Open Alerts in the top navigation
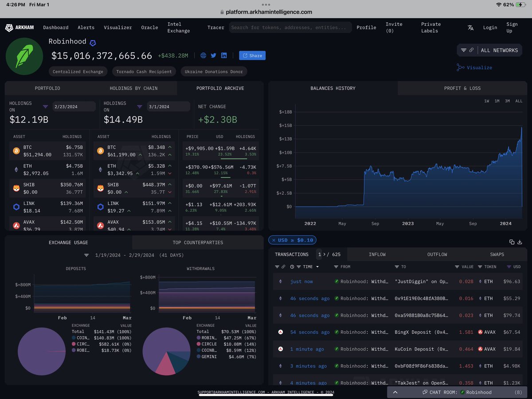The height and width of the screenshot is (399, 532). (x=86, y=28)
